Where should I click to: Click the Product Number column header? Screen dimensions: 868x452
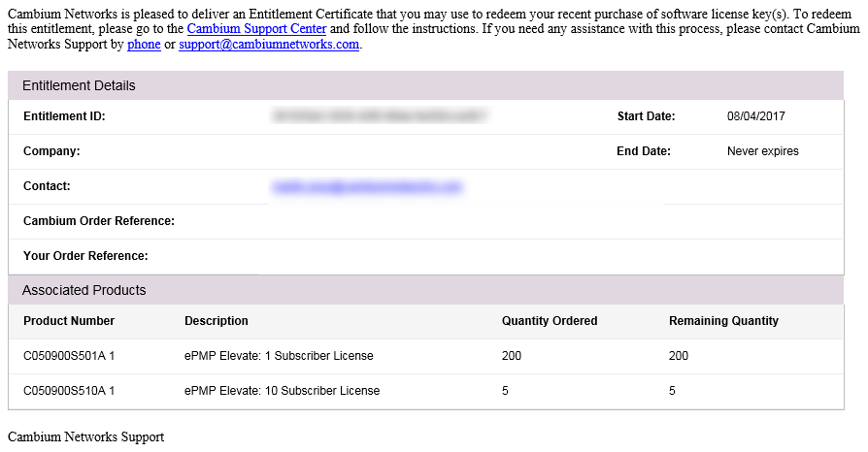tap(69, 321)
